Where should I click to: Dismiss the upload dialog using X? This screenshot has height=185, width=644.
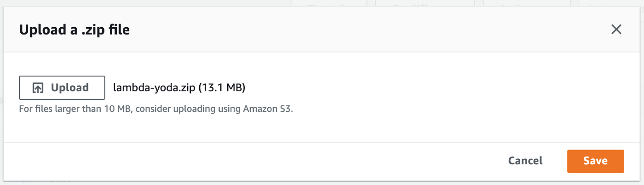[616, 30]
